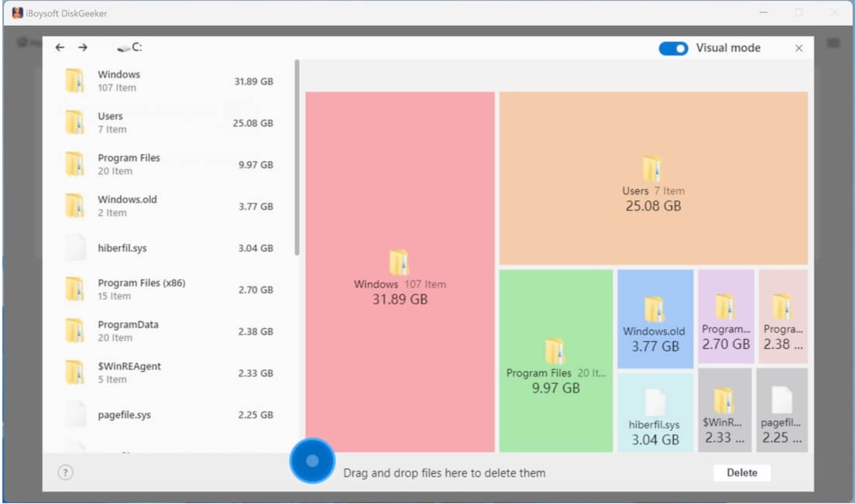Click the Users folder icon in treemap
This screenshot has width=855, height=504.
[651, 169]
